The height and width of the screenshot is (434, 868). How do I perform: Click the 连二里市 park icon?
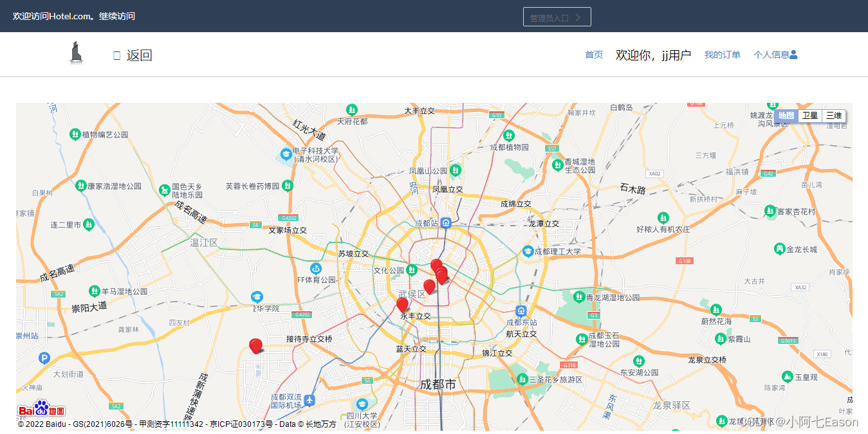[89, 224]
